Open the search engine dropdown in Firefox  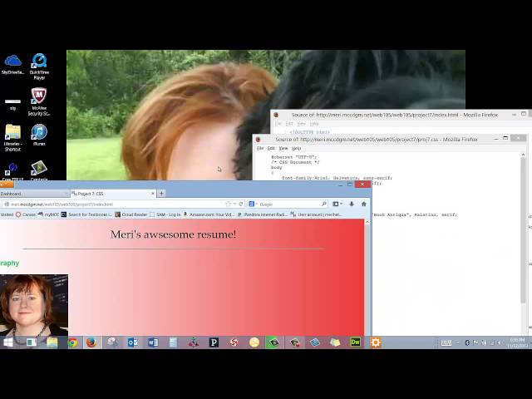(253, 204)
